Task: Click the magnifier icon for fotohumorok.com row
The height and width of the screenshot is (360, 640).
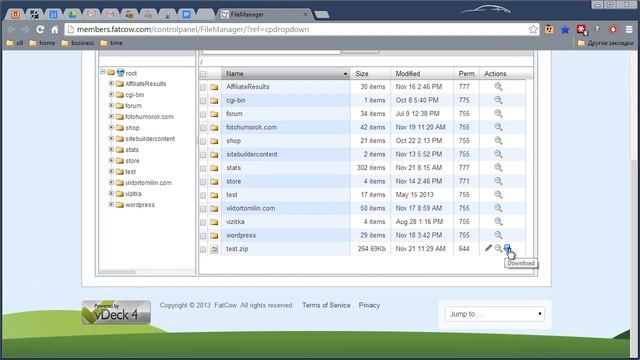Action: pos(498,127)
